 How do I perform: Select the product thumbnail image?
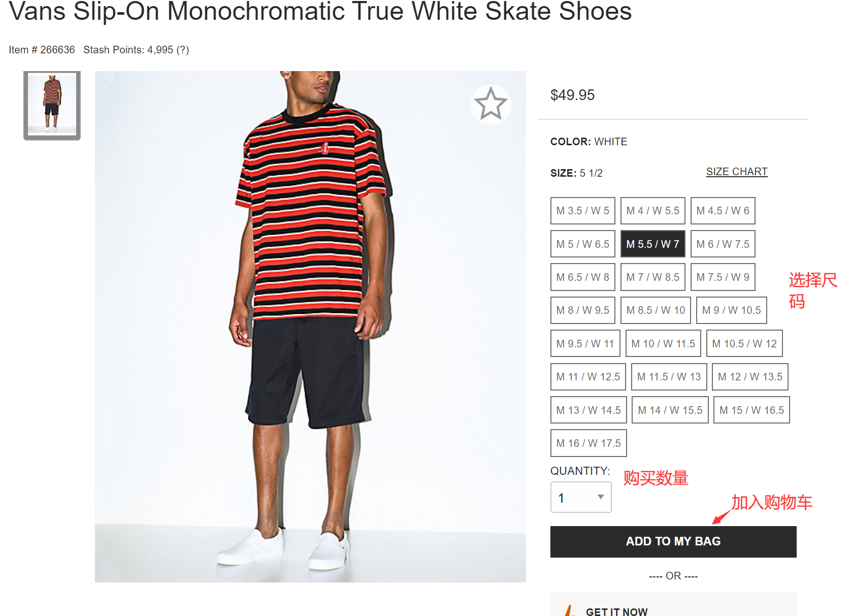tap(52, 105)
